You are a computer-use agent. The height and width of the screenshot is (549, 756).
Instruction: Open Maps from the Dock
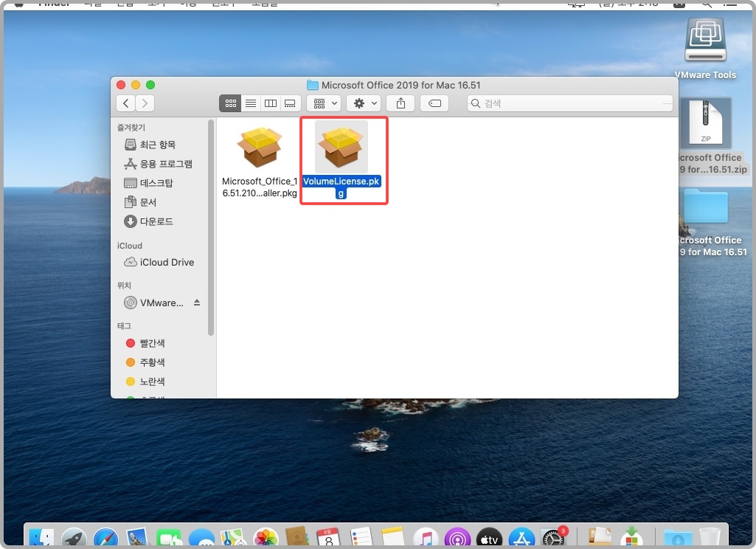(x=233, y=538)
